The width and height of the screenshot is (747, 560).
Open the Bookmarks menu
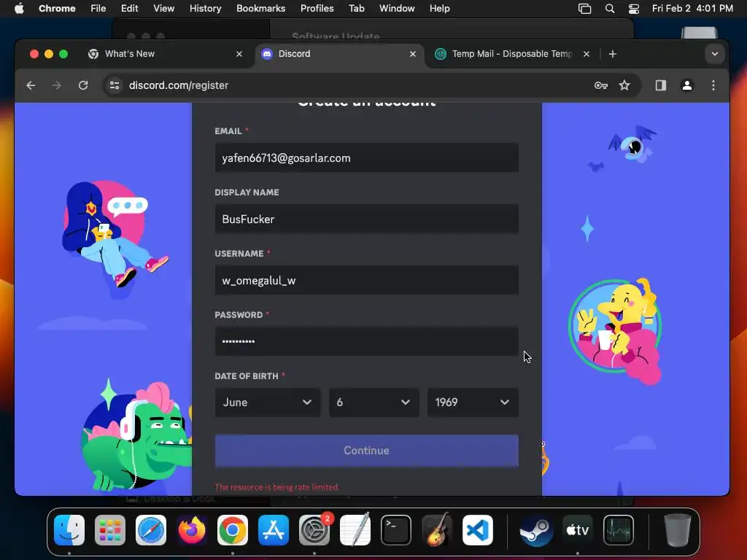click(260, 9)
